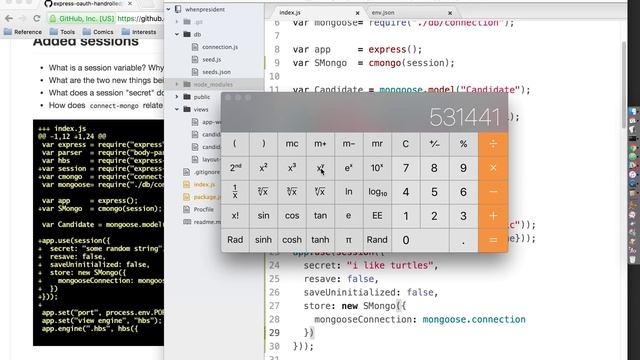Click the m- memory subtract key
Viewport: 640px width, 360px height.
click(x=349, y=144)
